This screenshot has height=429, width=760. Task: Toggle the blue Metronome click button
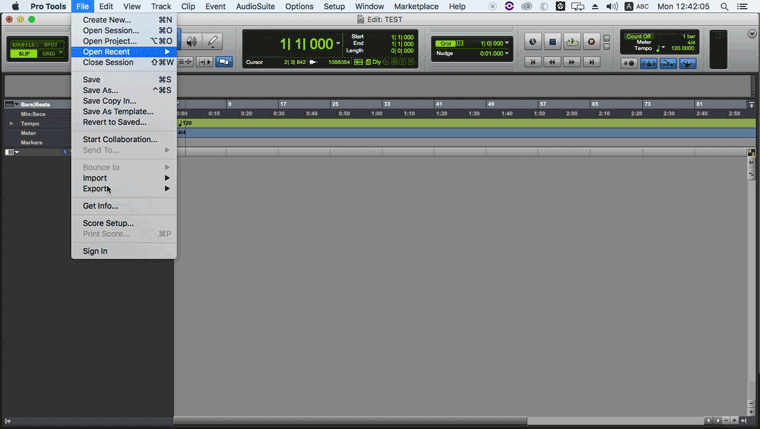pyautogui.click(x=649, y=64)
